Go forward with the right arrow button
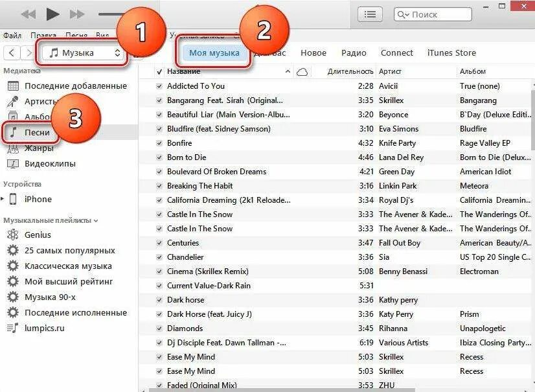The width and height of the screenshot is (535, 392). 28,53
